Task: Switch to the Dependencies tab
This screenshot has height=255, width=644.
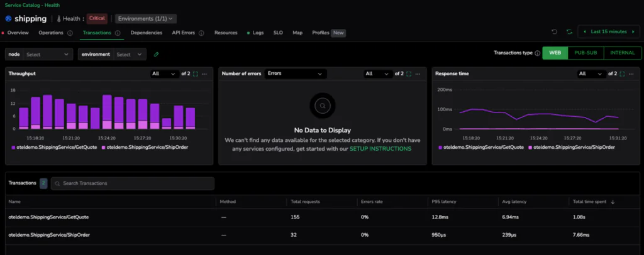Action: point(146,33)
